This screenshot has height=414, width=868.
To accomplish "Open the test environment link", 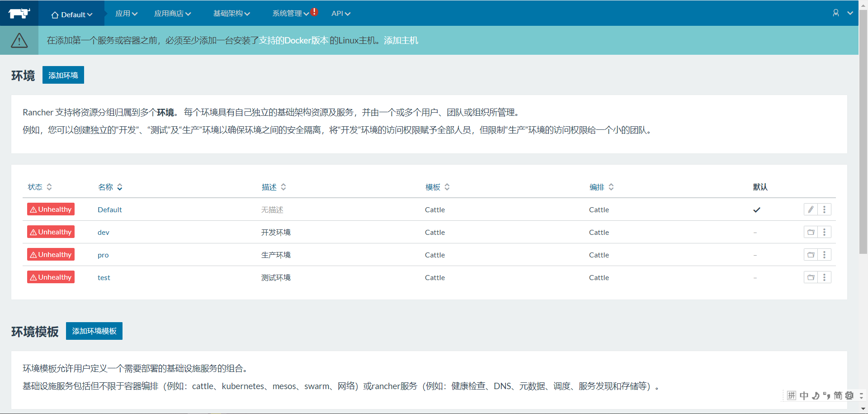I will click(104, 277).
